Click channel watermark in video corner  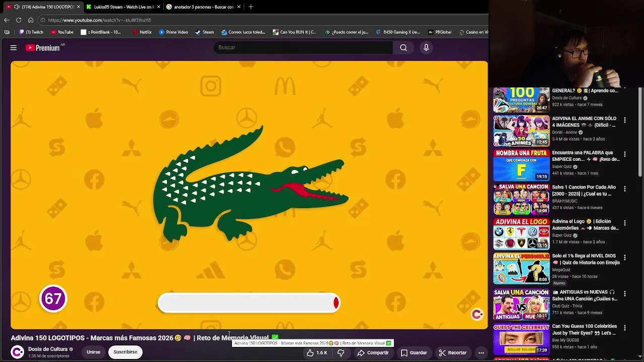click(477, 315)
